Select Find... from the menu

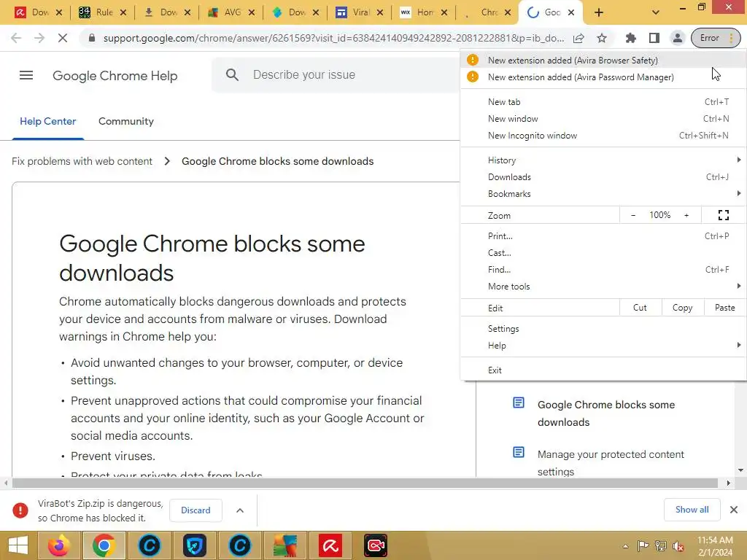[603, 270]
